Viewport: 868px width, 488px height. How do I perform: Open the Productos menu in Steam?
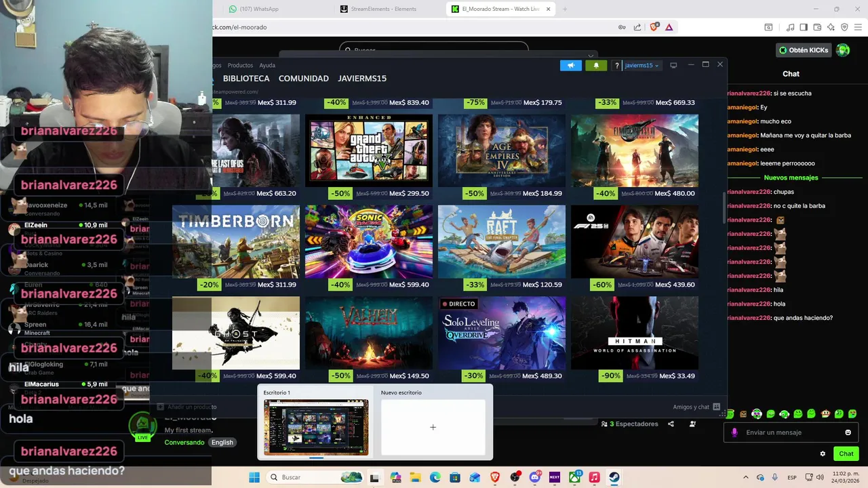pyautogui.click(x=240, y=65)
